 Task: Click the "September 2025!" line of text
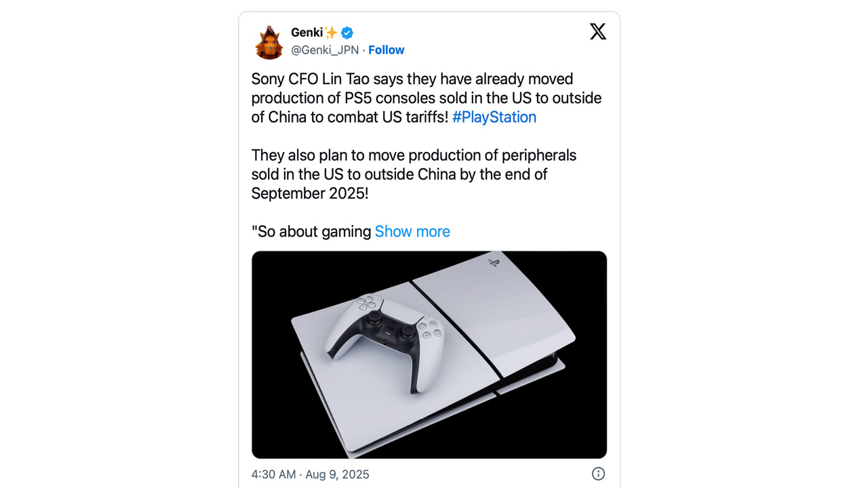(310, 194)
